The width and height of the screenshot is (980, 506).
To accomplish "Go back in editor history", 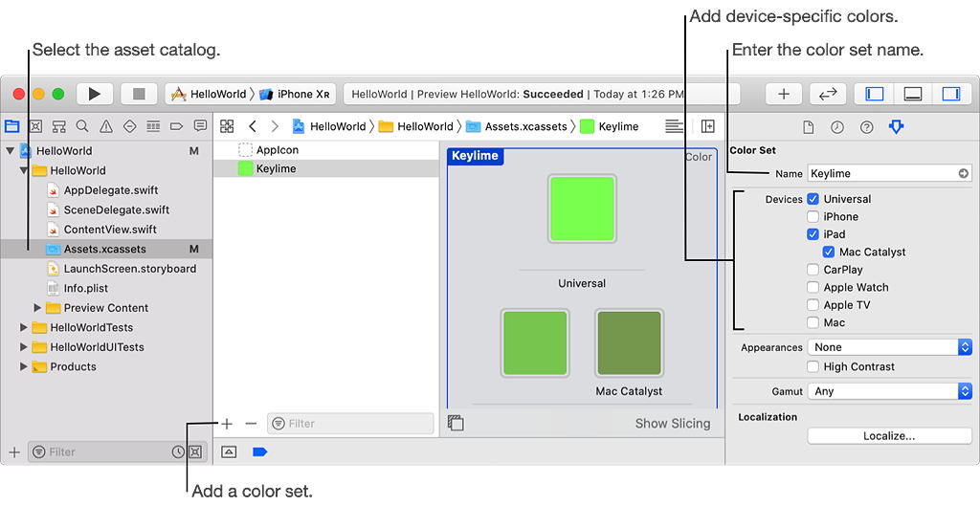I will (x=253, y=126).
